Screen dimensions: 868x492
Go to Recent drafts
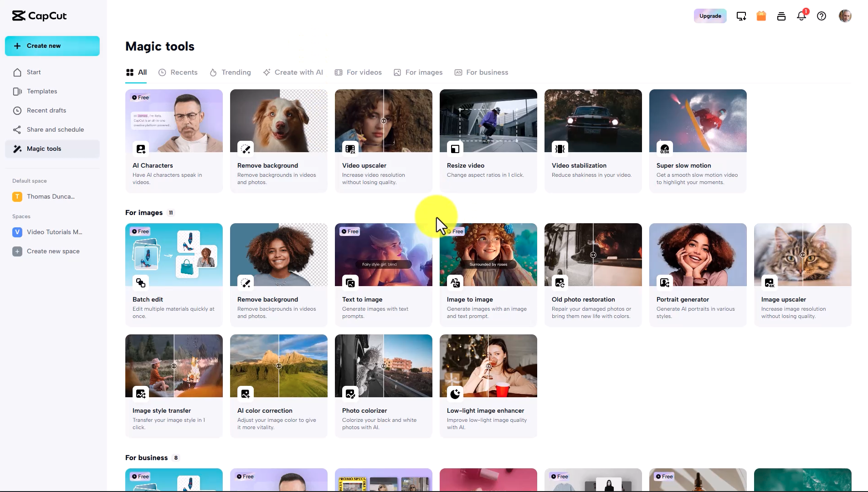point(52,111)
